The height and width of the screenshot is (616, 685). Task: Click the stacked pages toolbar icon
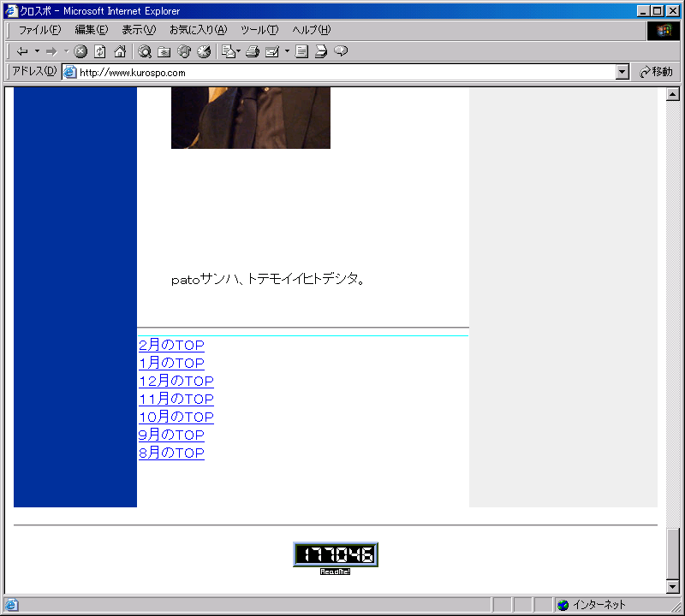click(x=321, y=51)
